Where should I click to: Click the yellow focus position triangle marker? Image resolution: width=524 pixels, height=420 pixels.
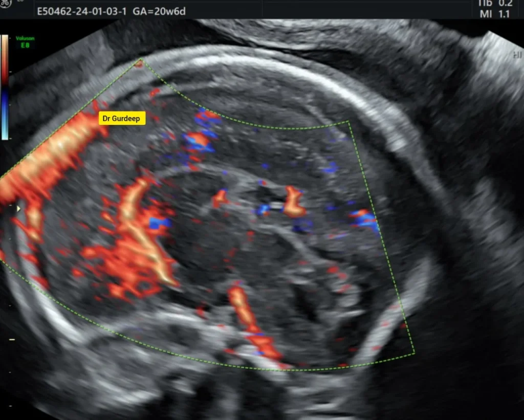pyautogui.click(x=19, y=209)
